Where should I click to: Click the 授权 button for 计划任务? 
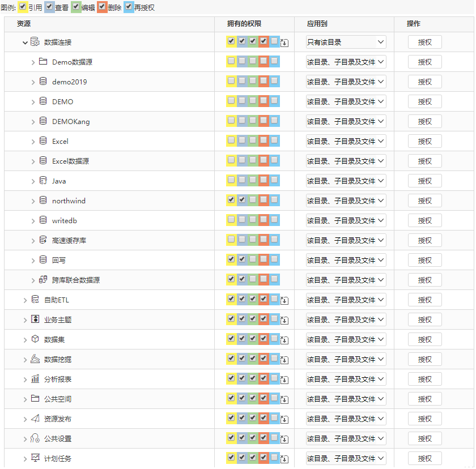(424, 458)
